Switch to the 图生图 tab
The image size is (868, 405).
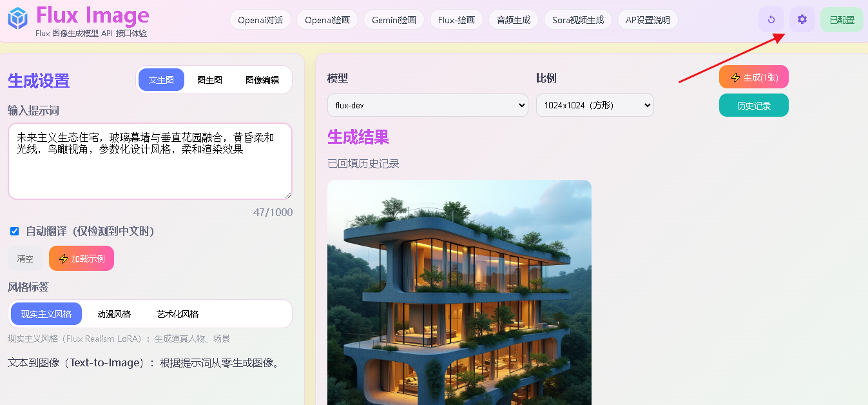click(209, 80)
